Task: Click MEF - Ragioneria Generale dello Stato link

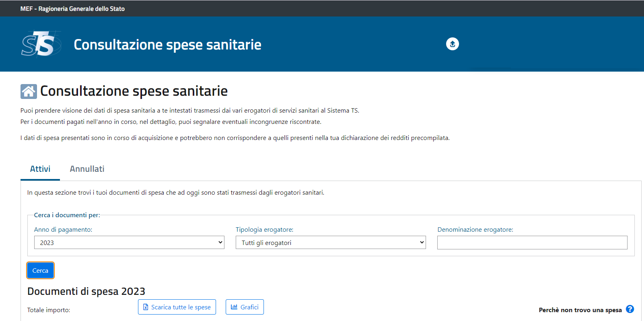Action: tap(72, 8)
